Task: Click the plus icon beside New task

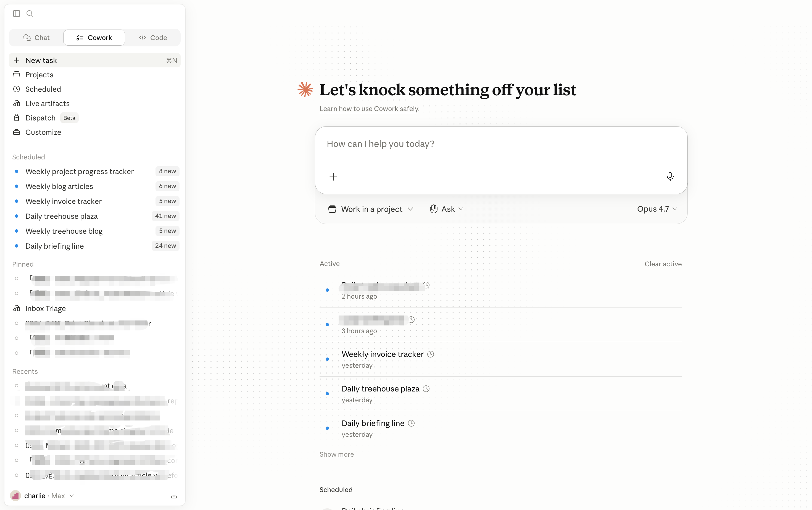Action: (17, 61)
